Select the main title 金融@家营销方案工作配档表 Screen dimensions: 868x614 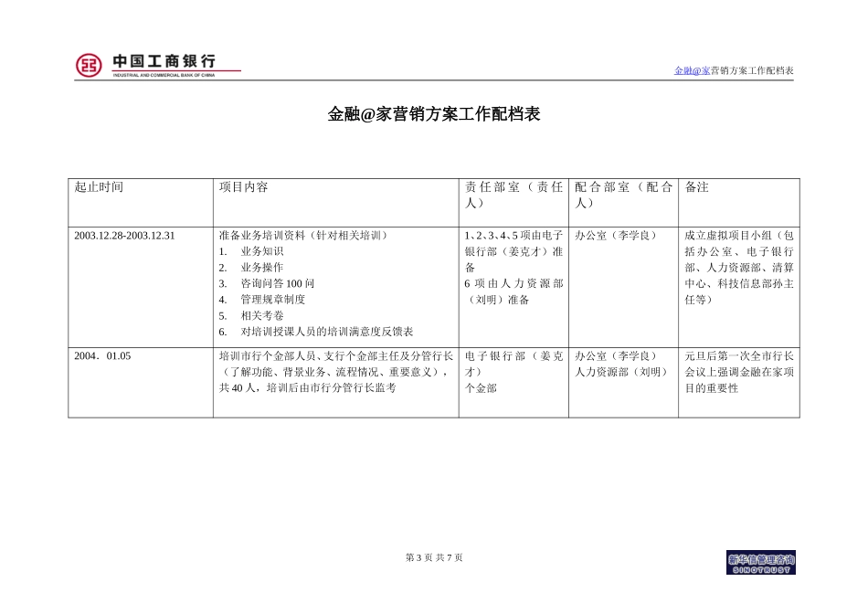[x=433, y=114]
